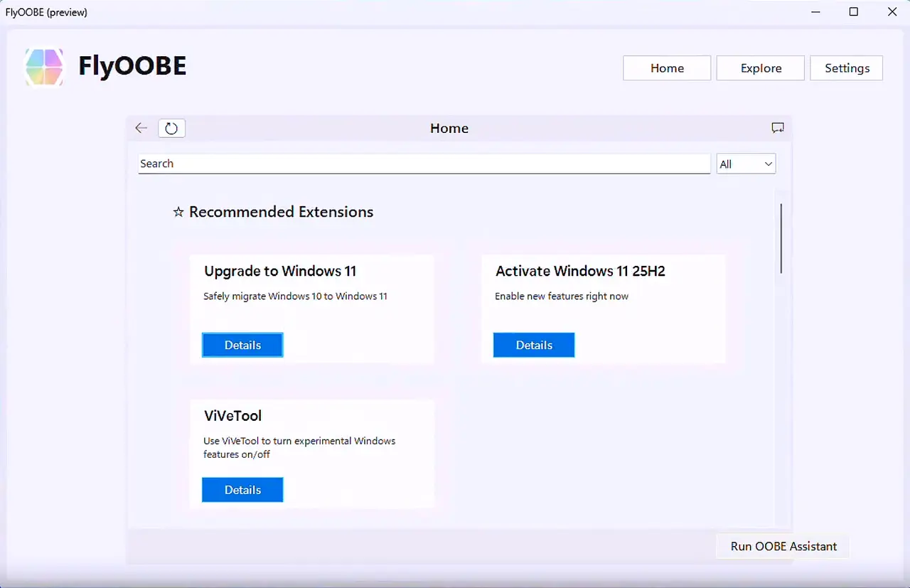The image size is (910, 588).
Task: Focus the Search extensions text field
Action: coord(424,164)
